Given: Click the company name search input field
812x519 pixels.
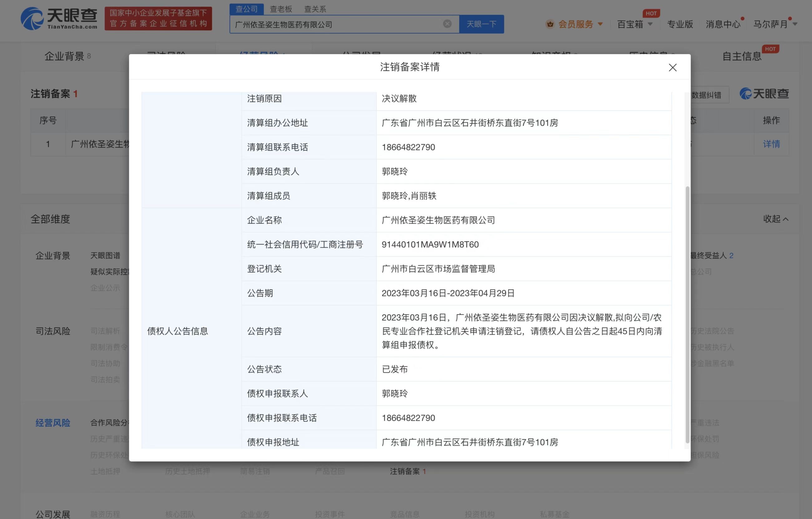Looking at the screenshot, I should pos(337,24).
